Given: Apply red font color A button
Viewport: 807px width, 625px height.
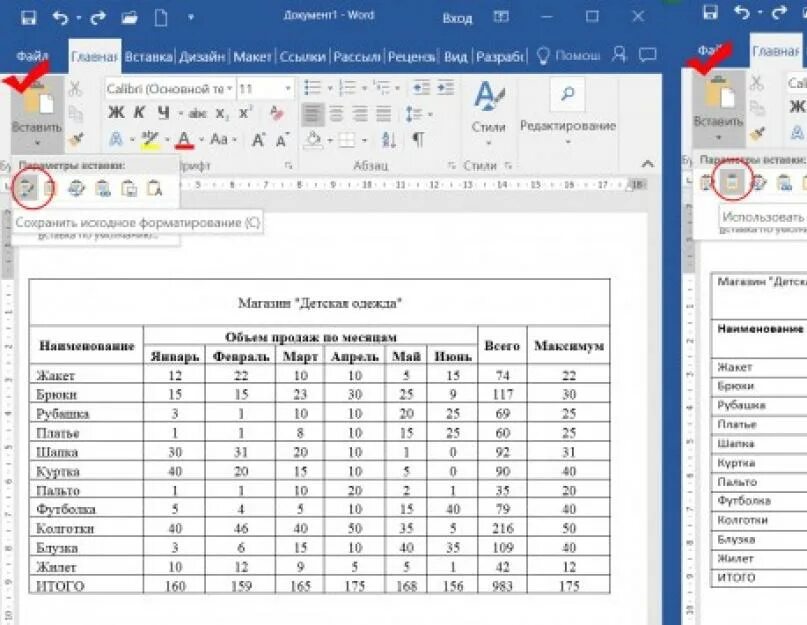Looking at the screenshot, I should click(x=185, y=140).
